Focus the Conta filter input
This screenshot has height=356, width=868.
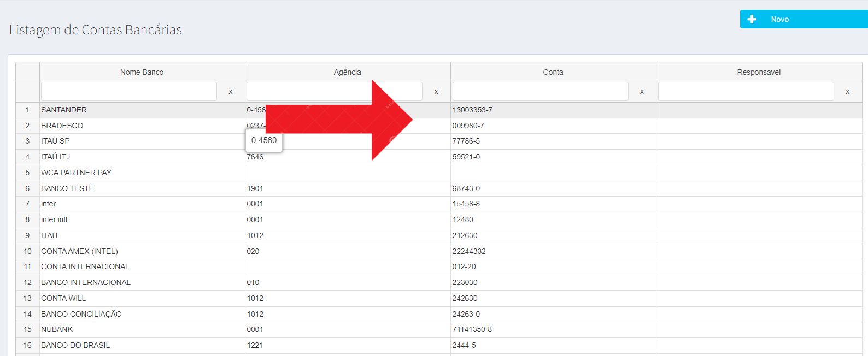(541, 92)
